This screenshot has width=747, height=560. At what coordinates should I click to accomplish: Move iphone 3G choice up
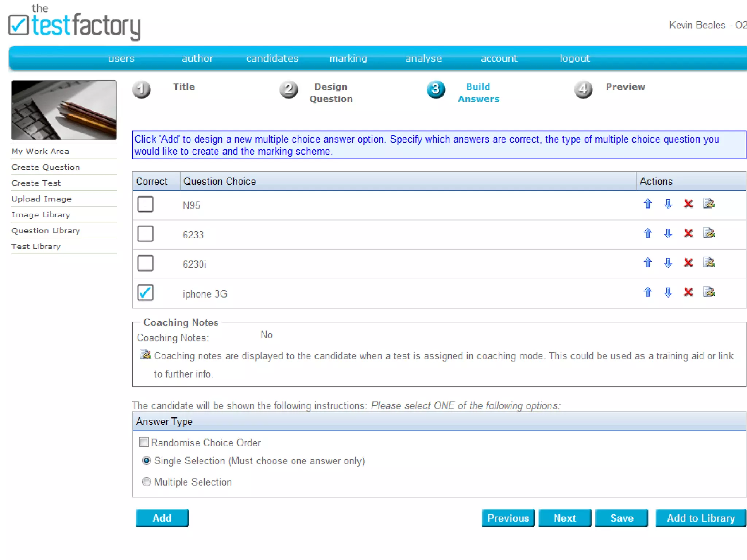(647, 292)
